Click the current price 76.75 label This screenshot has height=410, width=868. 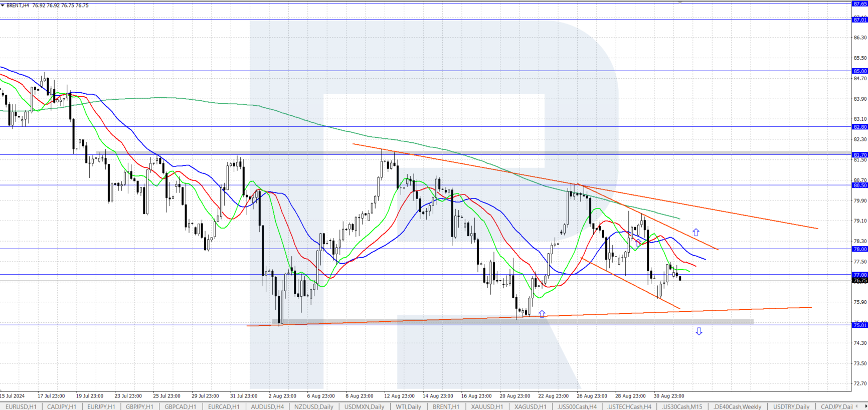tap(860, 281)
